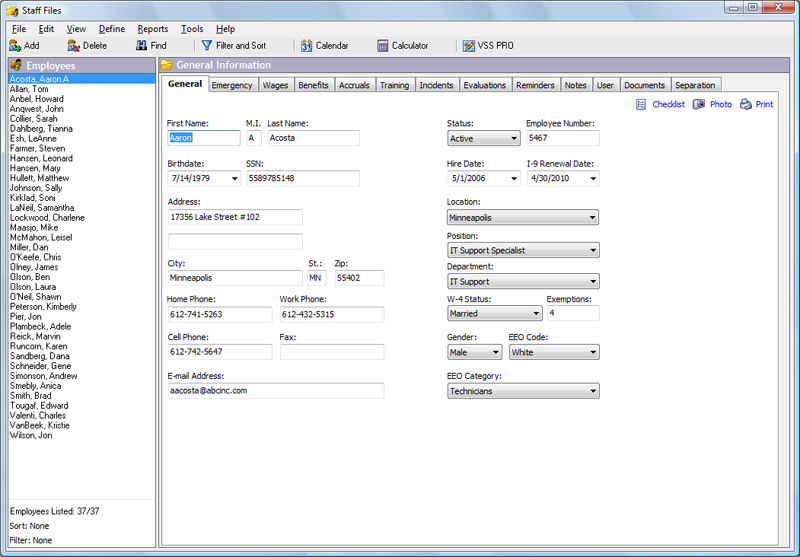Click the Employees panel header icon
Screen dimensions: 800x557
pos(16,65)
